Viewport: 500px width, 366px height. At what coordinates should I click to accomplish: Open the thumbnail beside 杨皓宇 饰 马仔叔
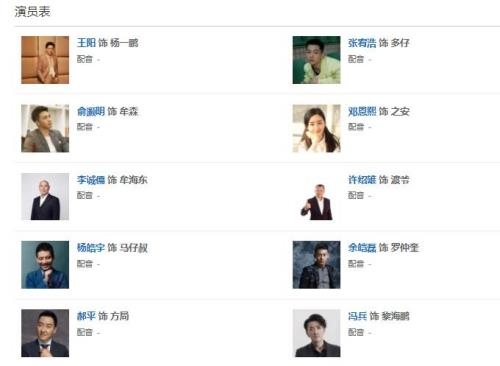tap(45, 265)
